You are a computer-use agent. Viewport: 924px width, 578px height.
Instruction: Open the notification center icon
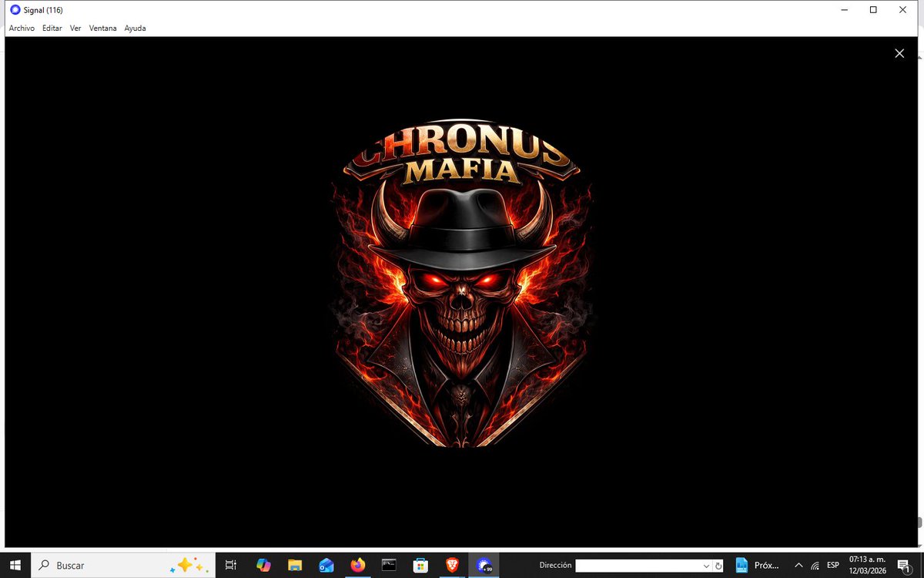904,565
